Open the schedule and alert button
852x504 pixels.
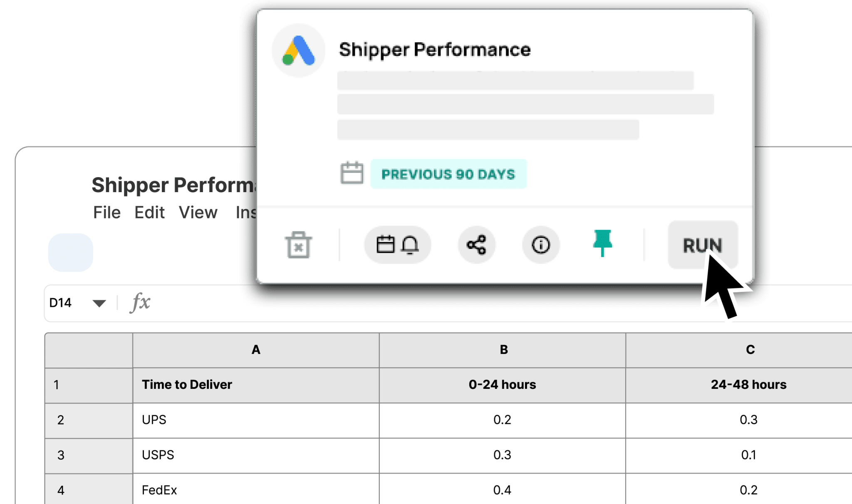[397, 245]
